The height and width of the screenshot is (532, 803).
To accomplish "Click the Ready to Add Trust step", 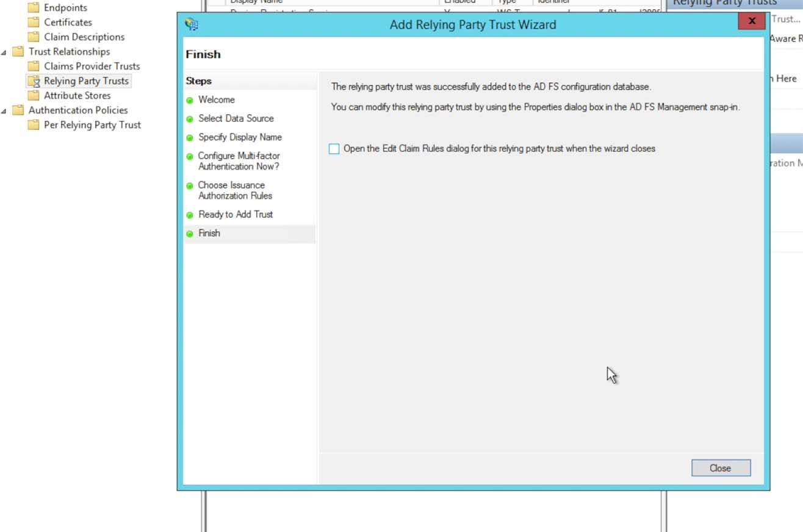I will [x=236, y=214].
